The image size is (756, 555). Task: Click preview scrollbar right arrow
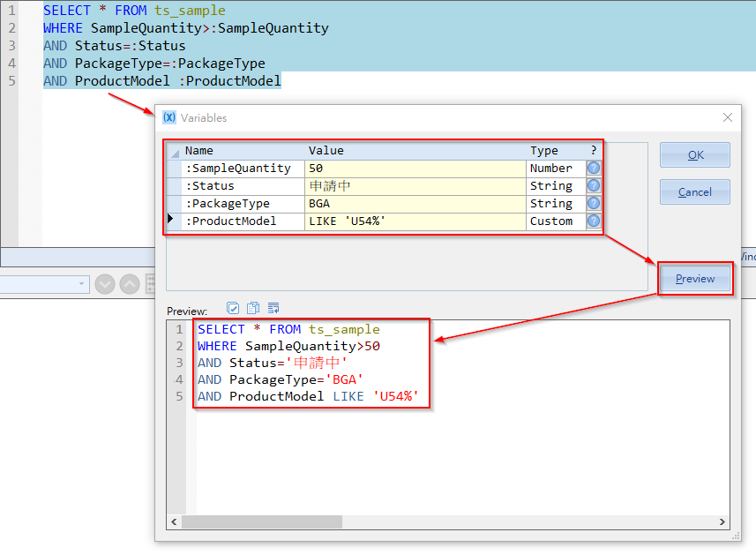click(x=722, y=521)
